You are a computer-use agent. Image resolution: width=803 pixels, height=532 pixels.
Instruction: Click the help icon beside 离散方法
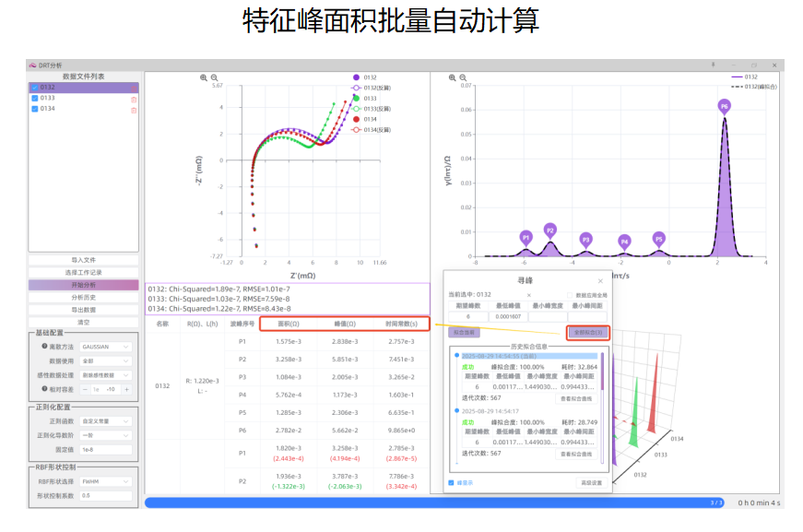(x=44, y=347)
